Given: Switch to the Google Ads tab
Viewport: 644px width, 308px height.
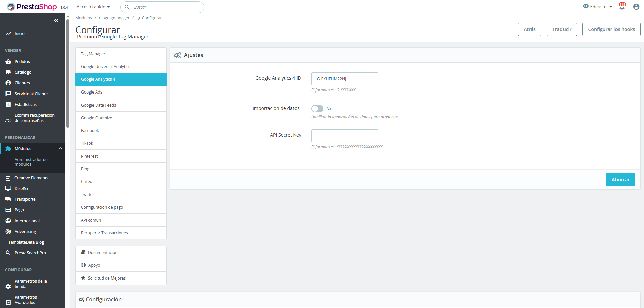Looking at the screenshot, I should coord(121,92).
